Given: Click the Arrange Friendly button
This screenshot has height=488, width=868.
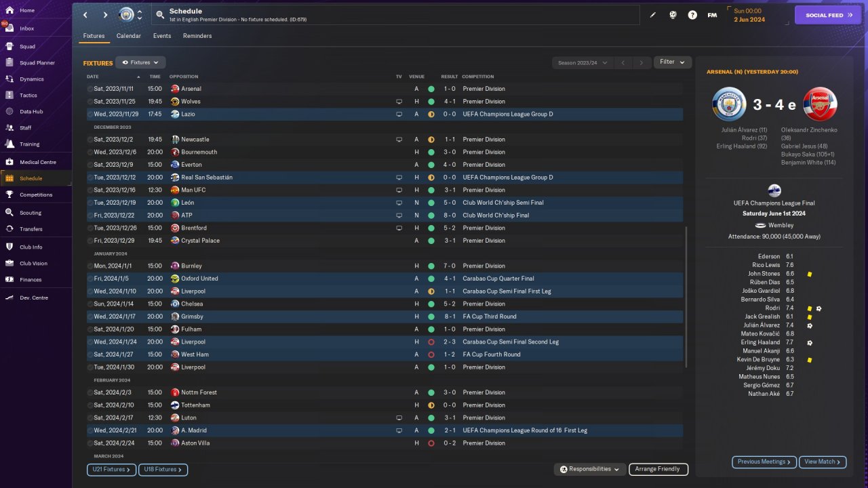Looking at the screenshot, I should [658, 469].
